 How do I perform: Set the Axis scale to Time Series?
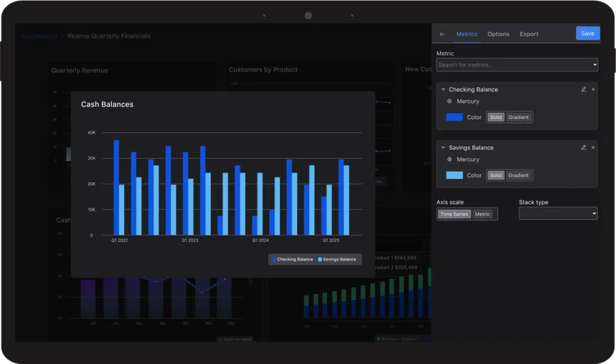[x=454, y=214]
